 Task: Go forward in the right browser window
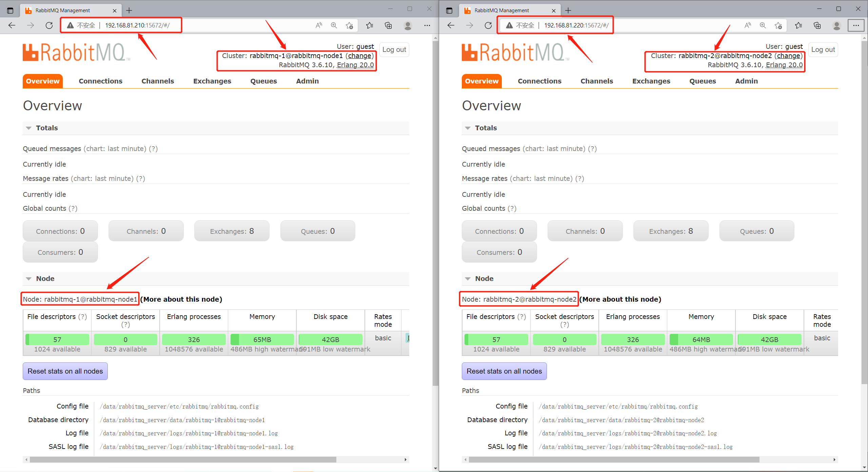pos(470,25)
